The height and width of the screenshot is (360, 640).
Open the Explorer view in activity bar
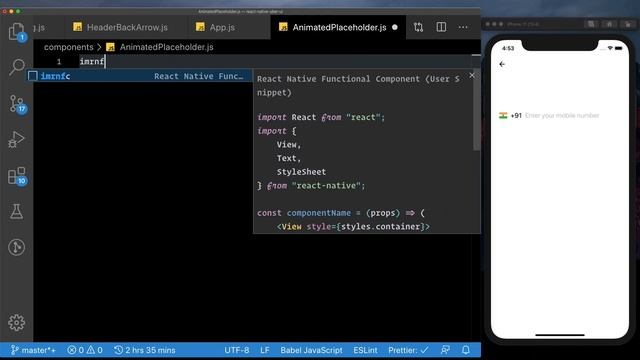click(x=16, y=31)
